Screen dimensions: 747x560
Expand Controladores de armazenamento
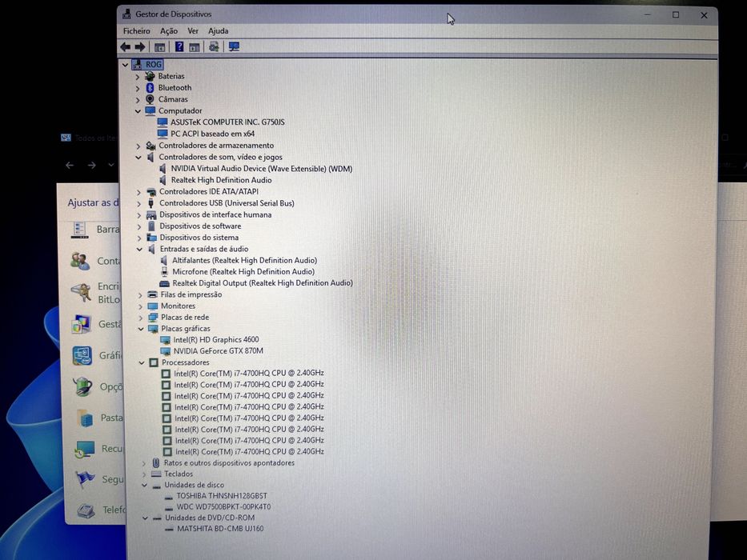[x=139, y=146]
